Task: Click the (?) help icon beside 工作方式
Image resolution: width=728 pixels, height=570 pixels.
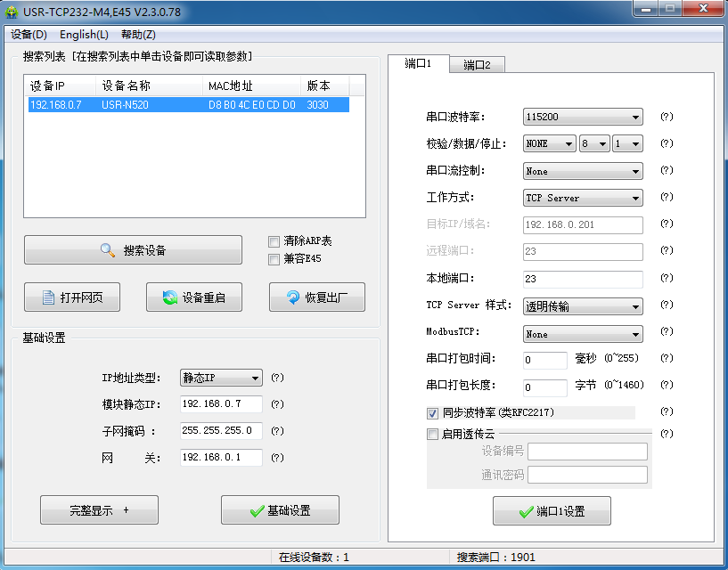Action: 665,198
